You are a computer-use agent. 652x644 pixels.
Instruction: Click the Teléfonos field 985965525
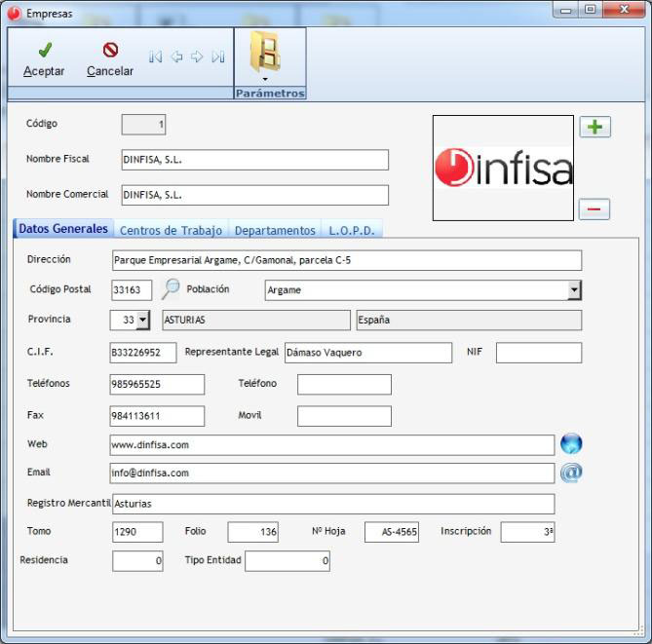pos(157,384)
